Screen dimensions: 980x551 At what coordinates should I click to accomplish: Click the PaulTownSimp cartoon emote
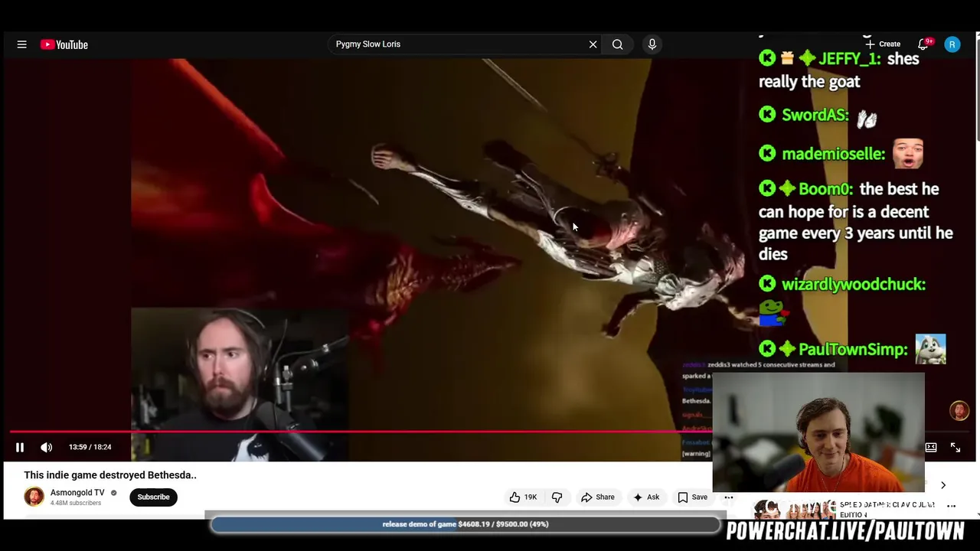[x=930, y=349]
